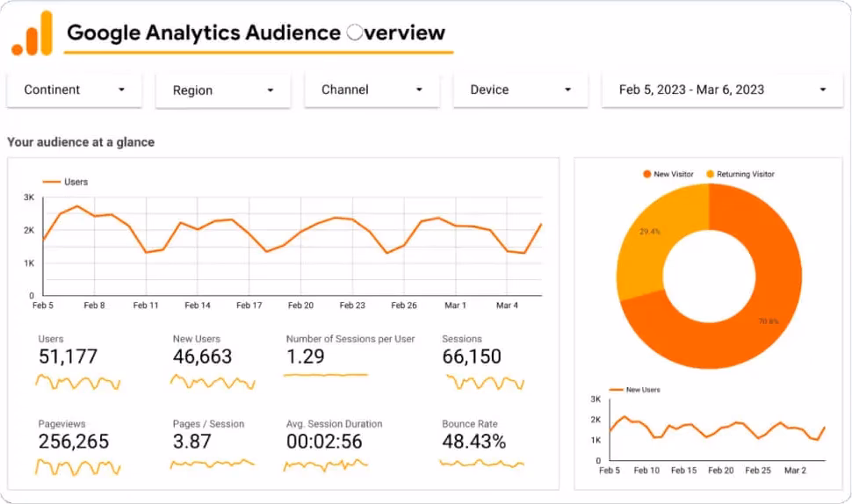Click the Pageviews sparkline under 256,265

[77, 465]
